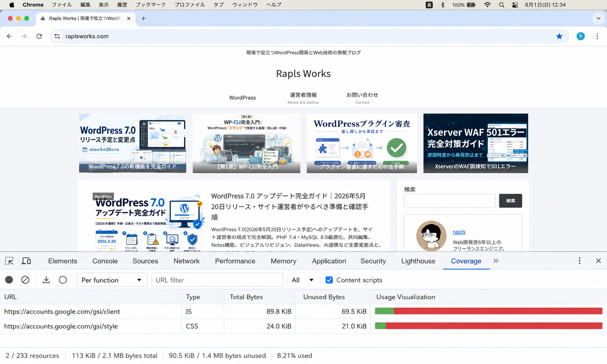Export coverage data with download icon
The height and width of the screenshot is (364, 607).
point(46,280)
